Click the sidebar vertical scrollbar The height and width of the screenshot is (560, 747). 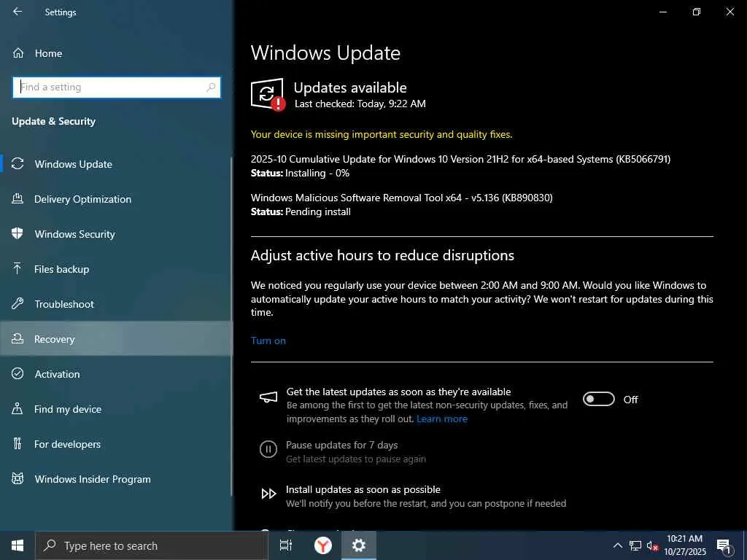[x=231, y=326]
